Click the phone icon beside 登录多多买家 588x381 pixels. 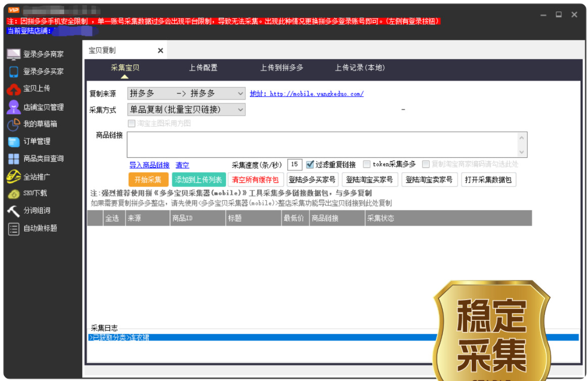[x=14, y=72]
